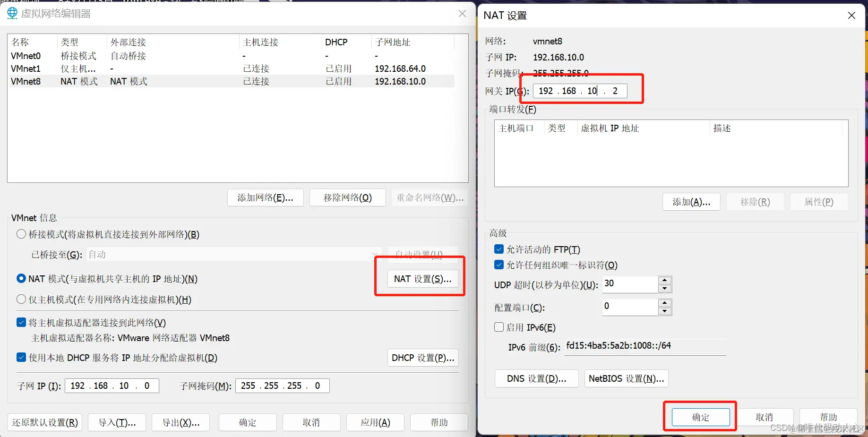Increase UDP 超时 with up arrow
The height and width of the screenshot is (437, 868).
click(x=665, y=281)
